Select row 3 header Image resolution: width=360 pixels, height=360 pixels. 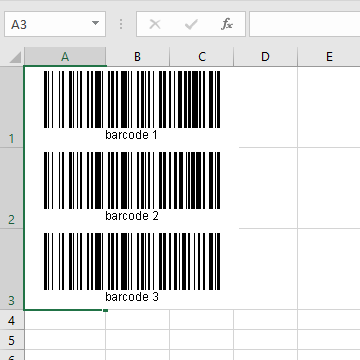[12, 269]
